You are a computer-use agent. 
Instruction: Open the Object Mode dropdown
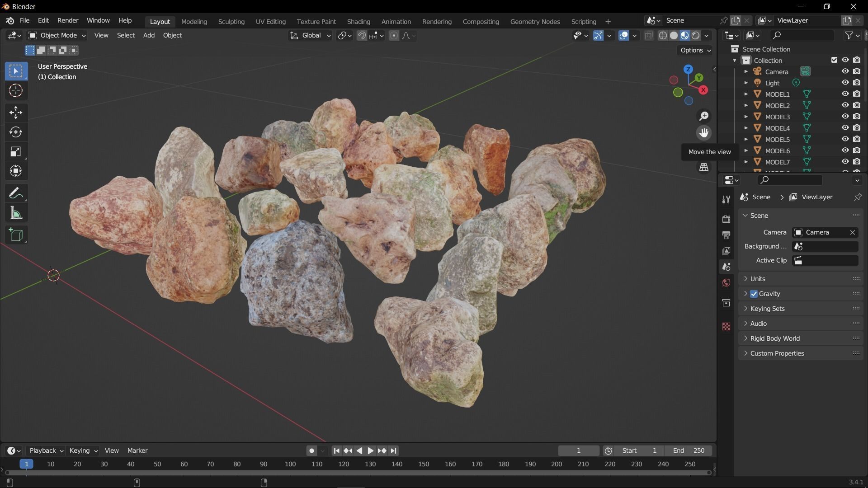[57, 35]
